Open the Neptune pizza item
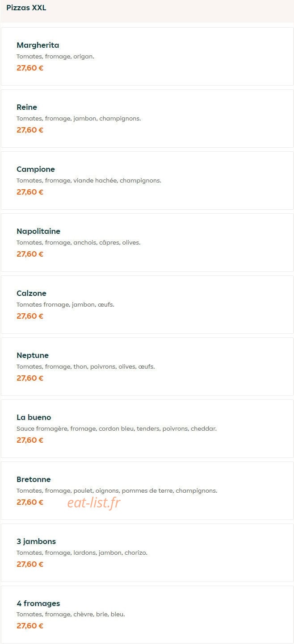Image resolution: width=294 pixels, height=644 pixels. point(147,366)
